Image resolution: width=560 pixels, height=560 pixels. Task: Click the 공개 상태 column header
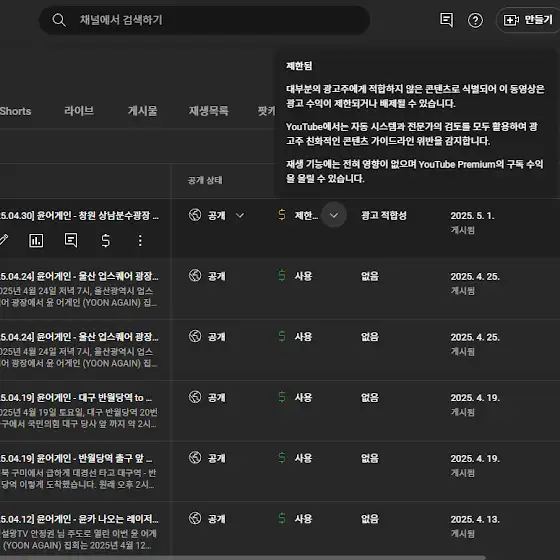pos(205,180)
